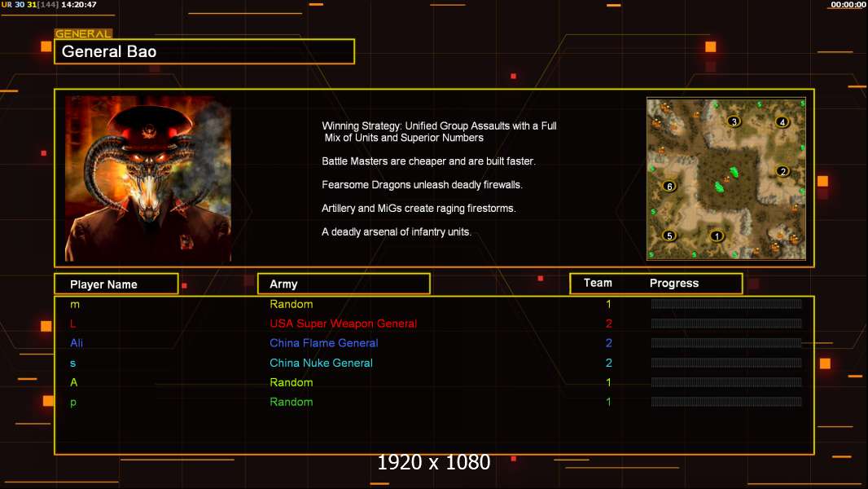Click the 1920 x 1080 resolution text
This screenshot has width=868, height=489.
434,462
